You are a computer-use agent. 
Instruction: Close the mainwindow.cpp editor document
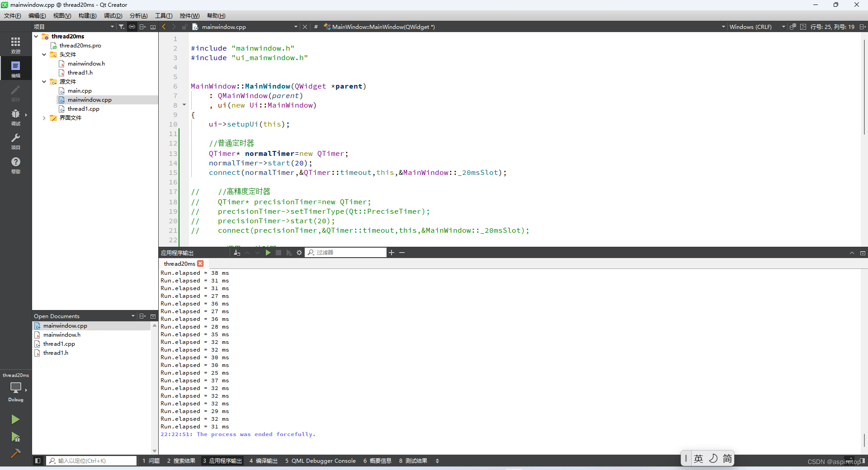[x=305, y=27]
